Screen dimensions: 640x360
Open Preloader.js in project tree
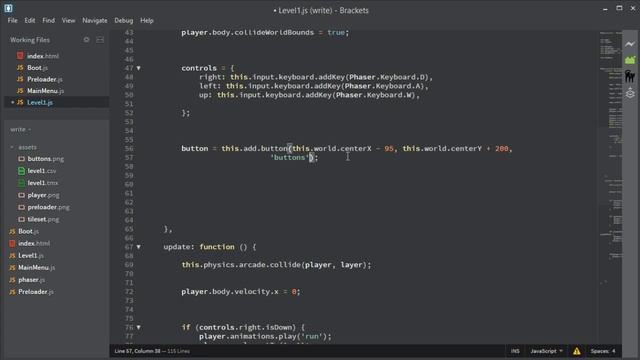pyautogui.click(x=36, y=292)
